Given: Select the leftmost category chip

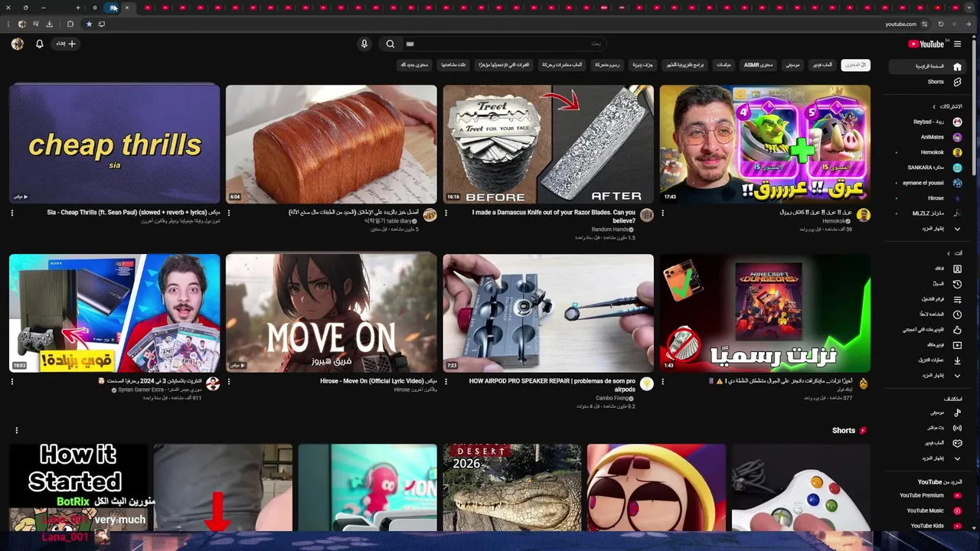Looking at the screenshot, I should (413, 65).
